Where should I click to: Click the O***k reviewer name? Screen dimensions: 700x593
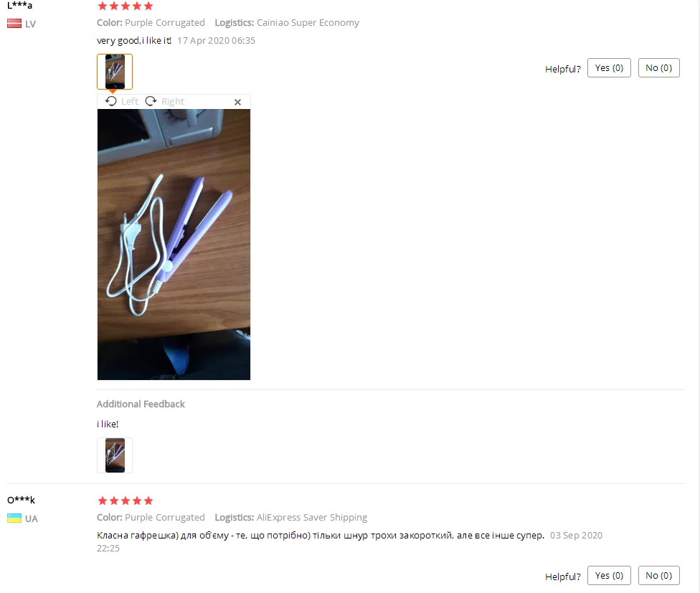point(21,500)
